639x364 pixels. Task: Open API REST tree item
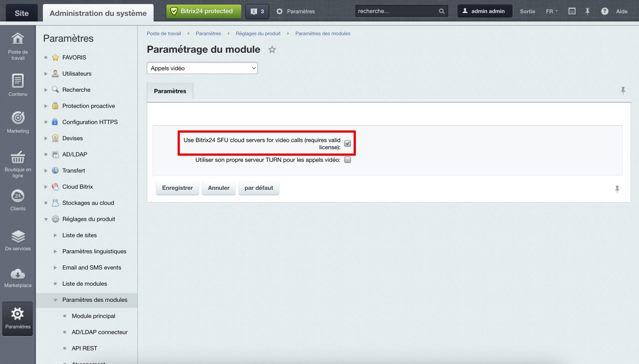[84, 348]
